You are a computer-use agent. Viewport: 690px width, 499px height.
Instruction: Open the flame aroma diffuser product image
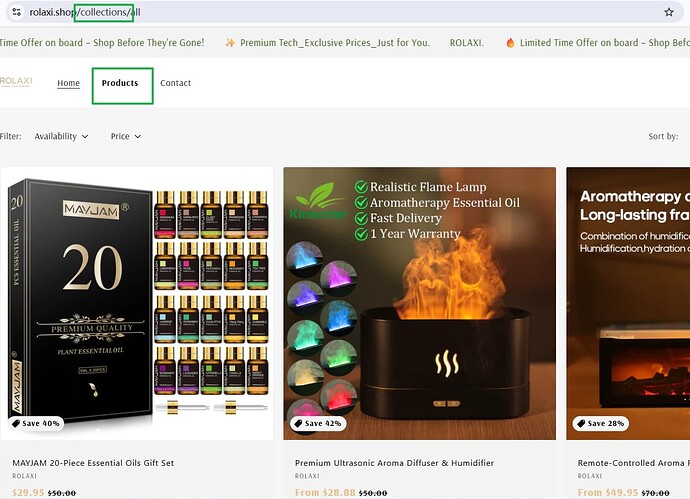(x=419, y=303)
